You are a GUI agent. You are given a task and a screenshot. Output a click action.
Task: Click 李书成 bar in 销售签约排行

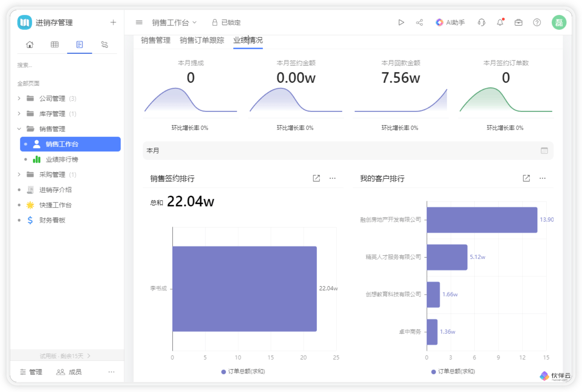[x=244, y=289]
